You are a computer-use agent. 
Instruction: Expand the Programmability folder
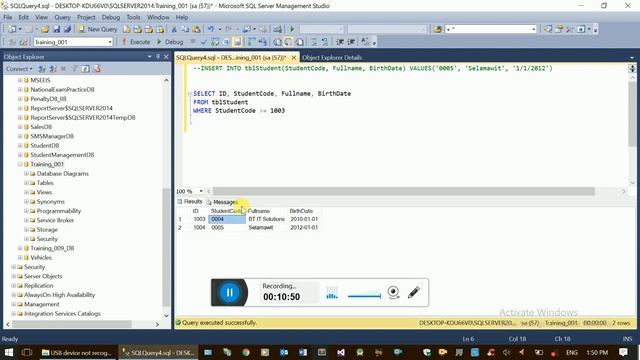(x=26, y=211)
